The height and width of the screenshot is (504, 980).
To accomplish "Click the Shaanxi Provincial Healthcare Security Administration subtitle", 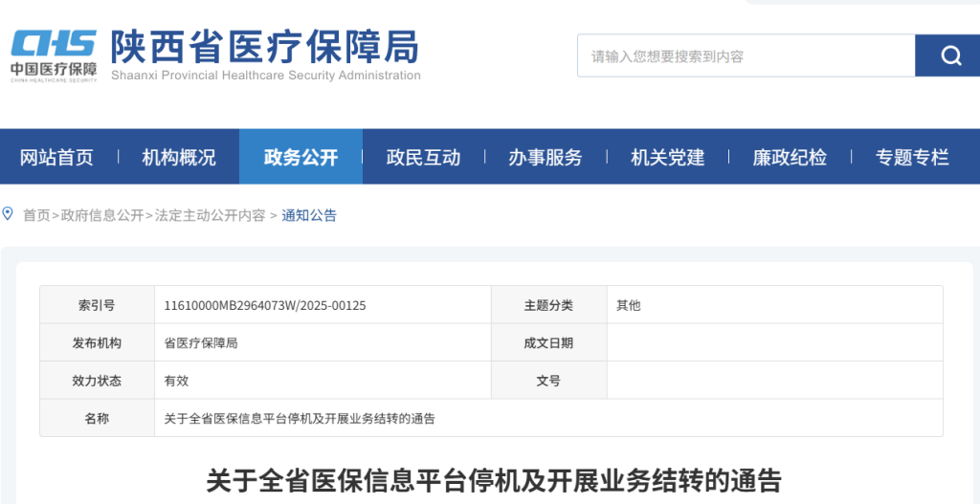I will (x=266, y=76).
